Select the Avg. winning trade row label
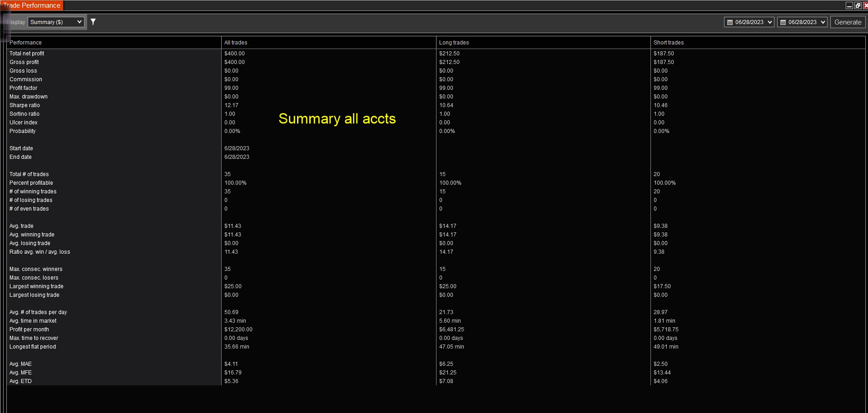This screenshot has height=413, width=868. [x=32, y=235]
